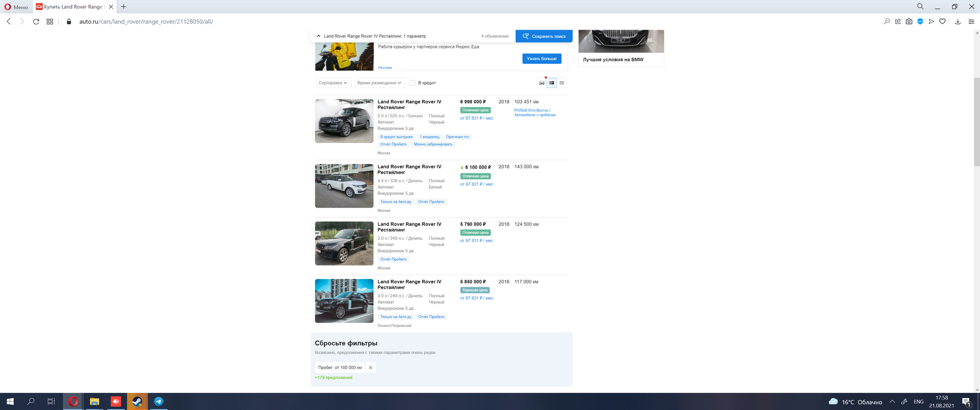Add page to bookmarks with heart icon

point(942,22)
